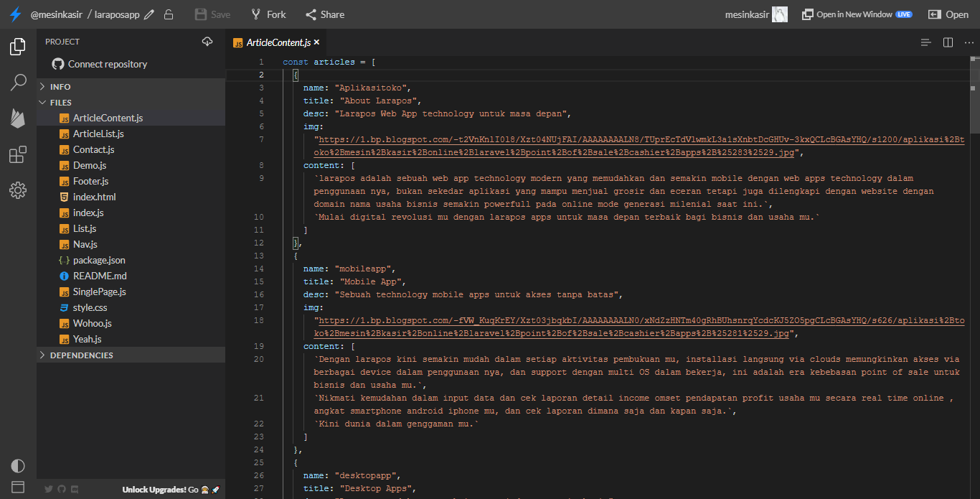Open index.html file

click(131, 197)
